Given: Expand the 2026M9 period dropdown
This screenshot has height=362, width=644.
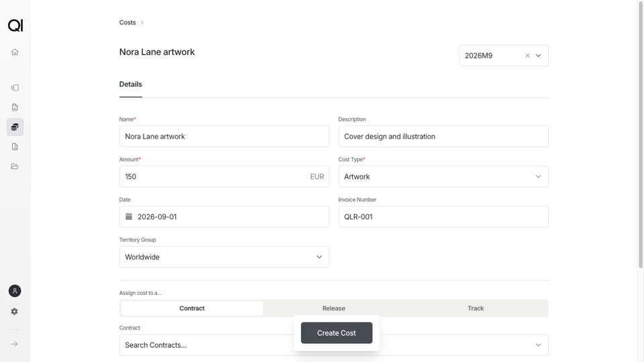Looking at the screenshot, I should (538, 56).
